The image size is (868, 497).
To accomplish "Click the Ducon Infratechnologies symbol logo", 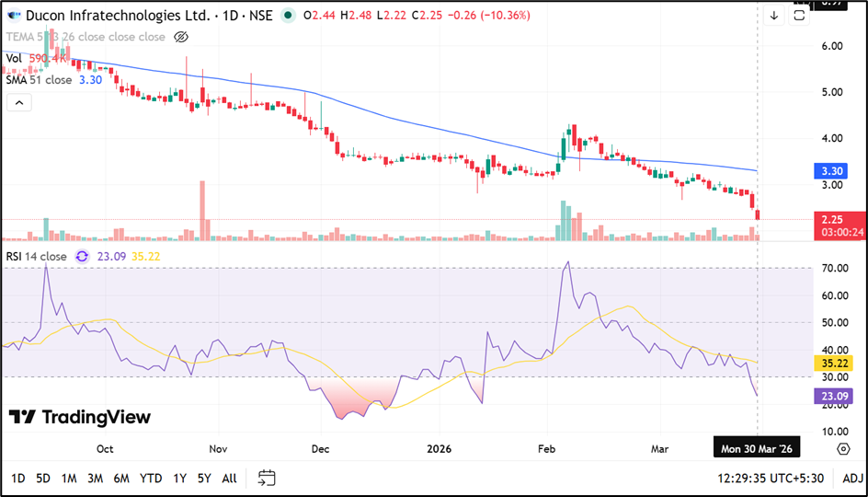I will [x=14, y=16].
